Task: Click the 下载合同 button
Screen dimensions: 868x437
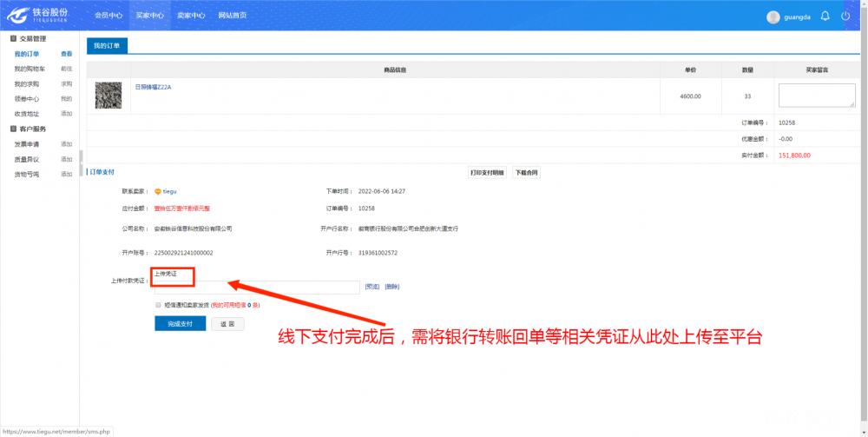Action: pos(526,172)
